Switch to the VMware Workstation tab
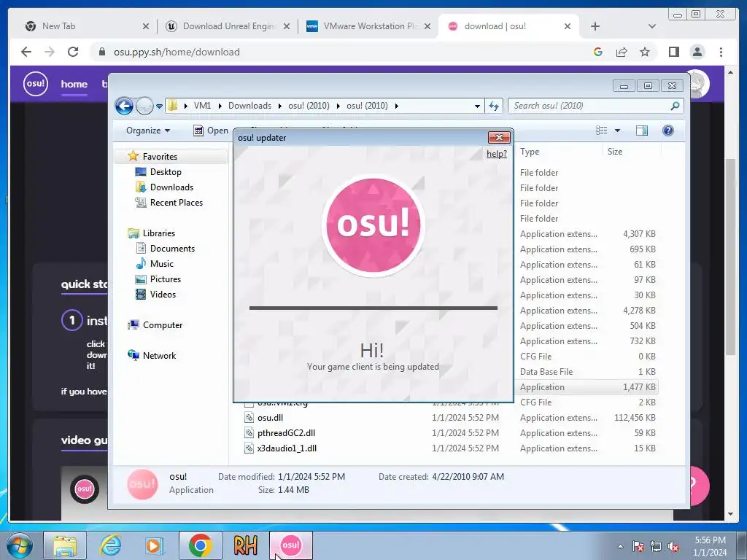 [x=370, y=26]
